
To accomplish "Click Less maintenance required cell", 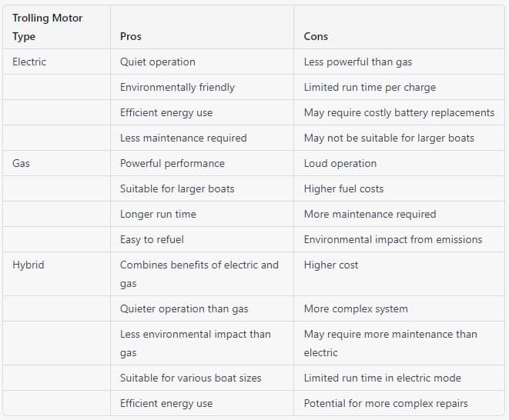I will [x=183, y=138].
